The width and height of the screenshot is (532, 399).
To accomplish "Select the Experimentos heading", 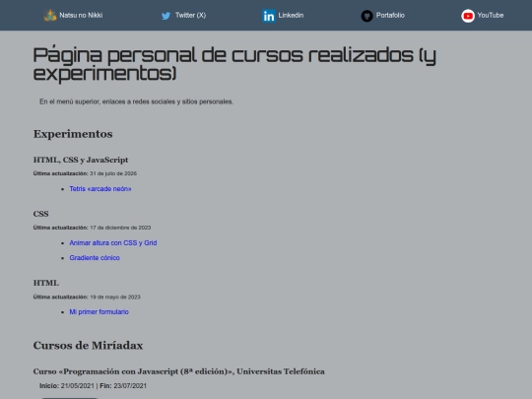I will pyautogui.click(x=73, y=134).
